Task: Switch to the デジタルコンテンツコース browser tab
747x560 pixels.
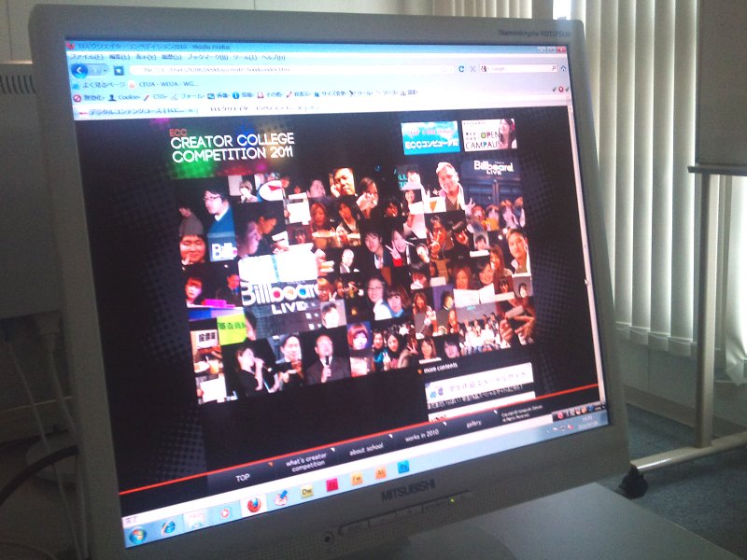Action: click(131, 111)
